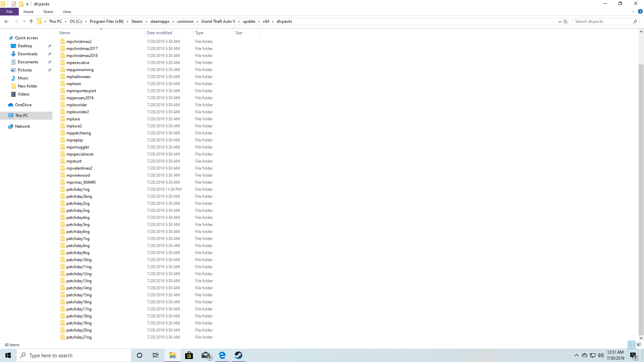
Task: Open the Action Center notifications
Action: pos(633,355)
